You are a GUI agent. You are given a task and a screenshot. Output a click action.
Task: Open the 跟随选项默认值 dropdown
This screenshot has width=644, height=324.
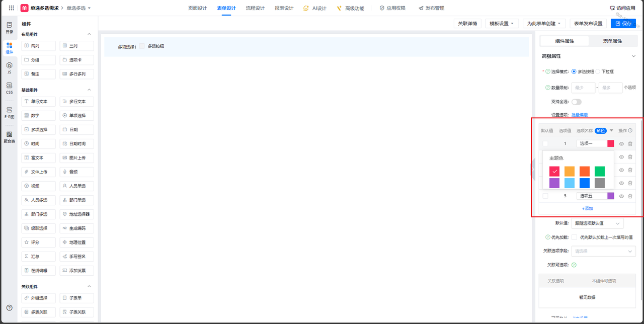(597, 223)
